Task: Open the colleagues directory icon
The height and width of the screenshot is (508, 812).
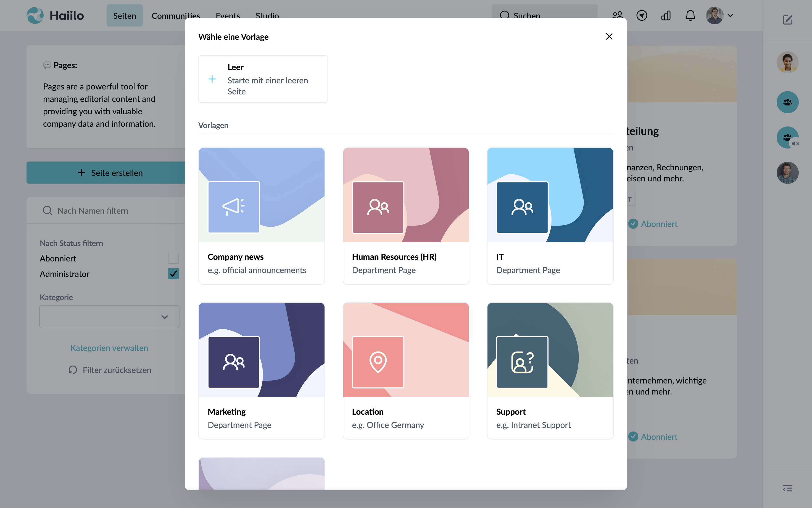Action: click(617, 15)
